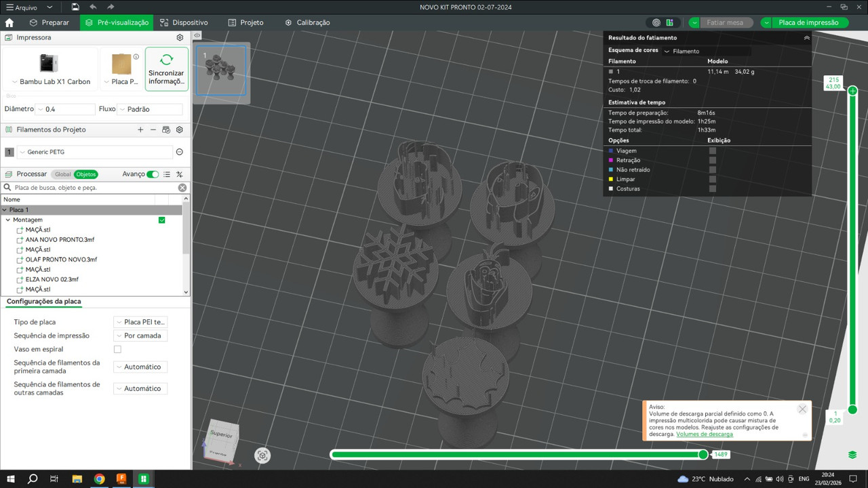Open the Volumes de descarga link
Screen dimensions: 868x488
coord(705,434)
